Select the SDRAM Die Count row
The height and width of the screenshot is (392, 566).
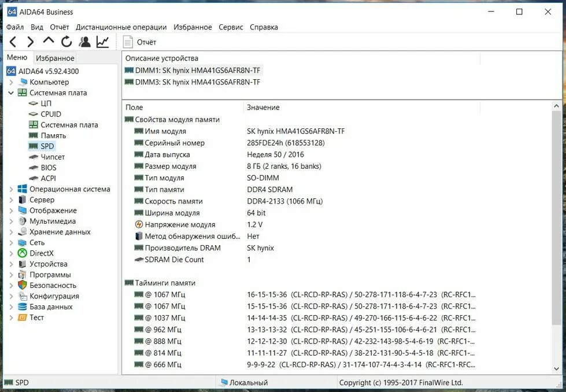coord(301,260)
